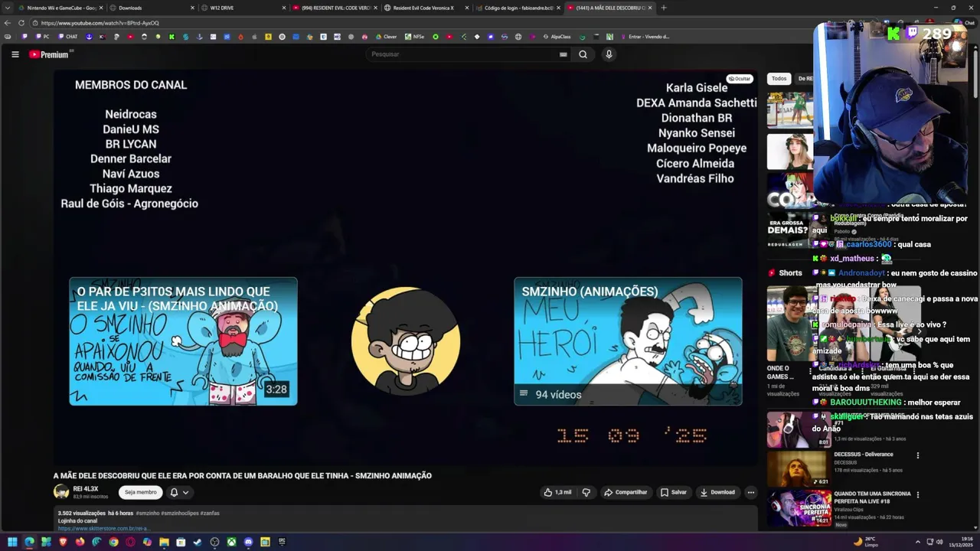
Task: Open DECESSUS - Deliverance recommended video
Action: (799, 468)
